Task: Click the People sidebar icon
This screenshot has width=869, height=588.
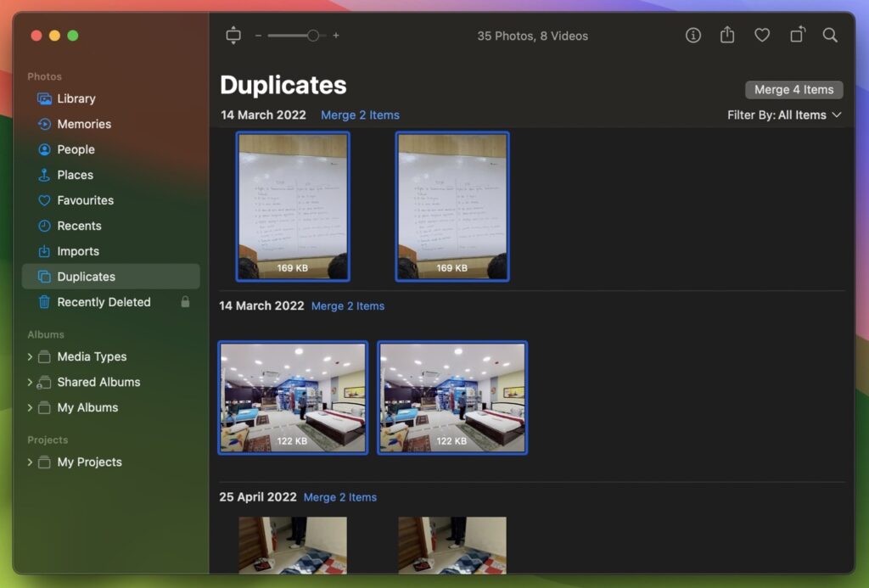Action: point(44,149)
